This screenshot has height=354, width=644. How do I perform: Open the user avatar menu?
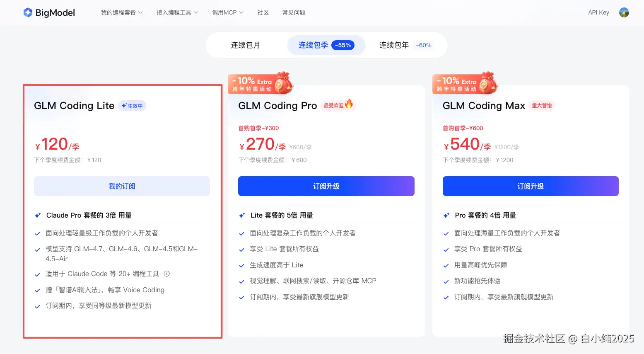click(x=624, y=12)
